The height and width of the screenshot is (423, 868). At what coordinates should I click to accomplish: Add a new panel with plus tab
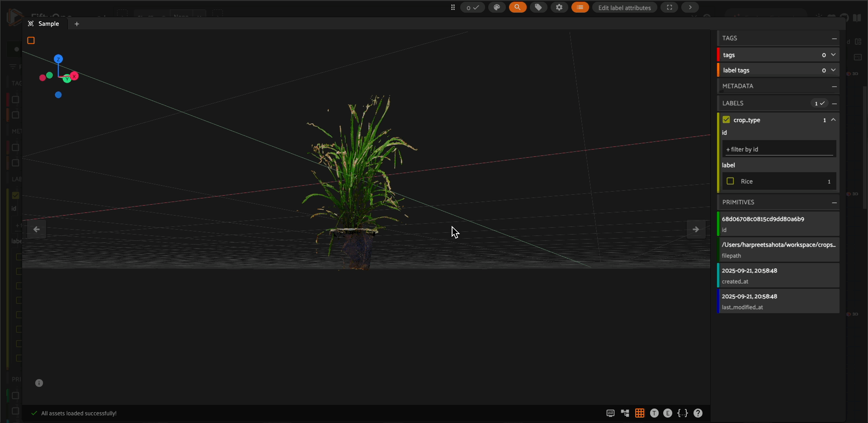(77, 24)
